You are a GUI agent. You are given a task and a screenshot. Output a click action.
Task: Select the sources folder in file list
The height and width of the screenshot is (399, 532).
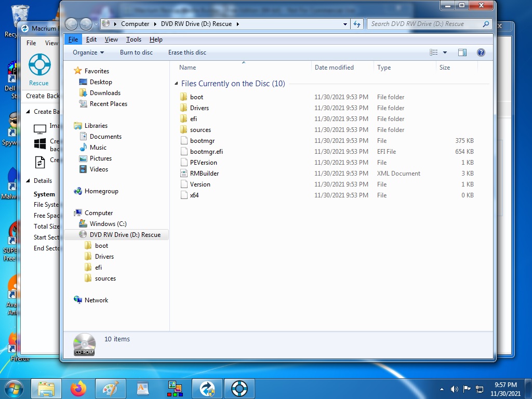click(200, 129)
